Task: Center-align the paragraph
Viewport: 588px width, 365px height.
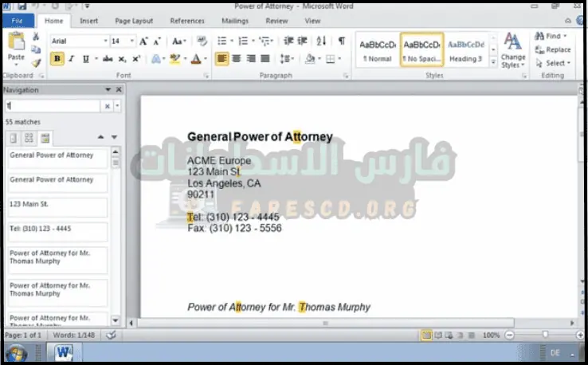Action: coord(237,59)
